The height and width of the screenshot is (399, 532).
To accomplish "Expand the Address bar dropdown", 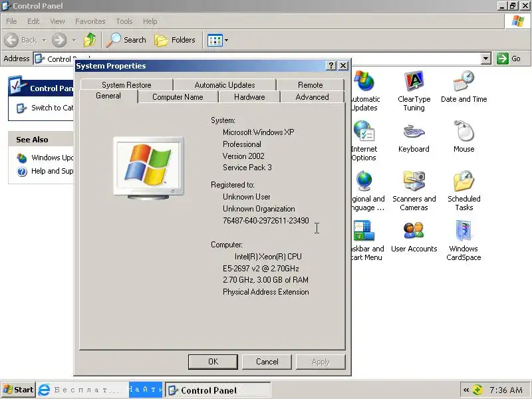I will click(x=486, y=59).
